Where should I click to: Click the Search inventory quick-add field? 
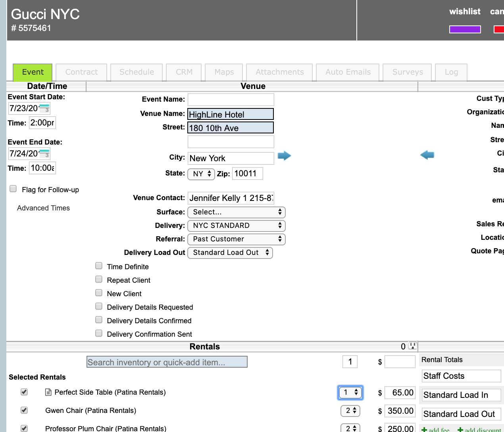point(167,362)
